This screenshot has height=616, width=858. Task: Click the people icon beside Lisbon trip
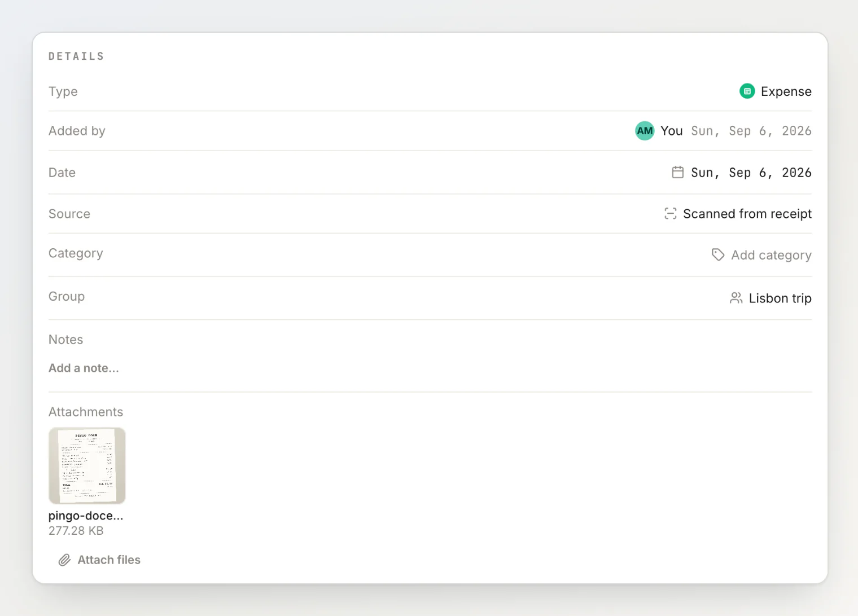coord(736,298)
